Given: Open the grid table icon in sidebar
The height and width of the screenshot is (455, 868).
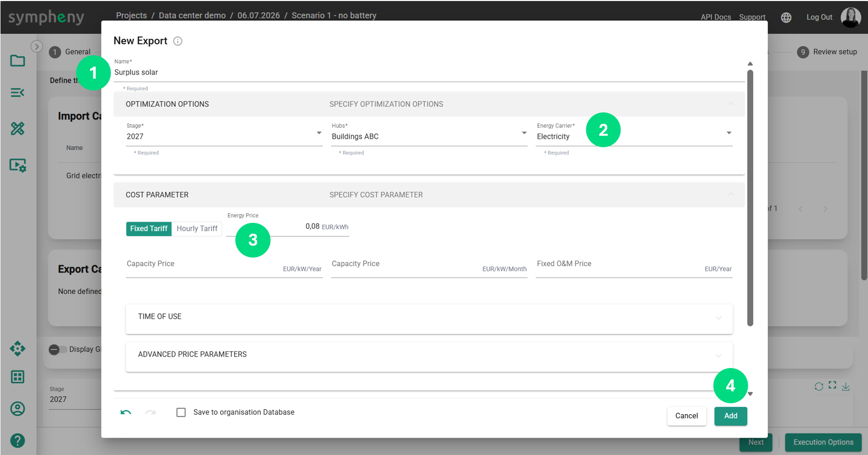Looking at the screenshot, I should tap(17, 377).
